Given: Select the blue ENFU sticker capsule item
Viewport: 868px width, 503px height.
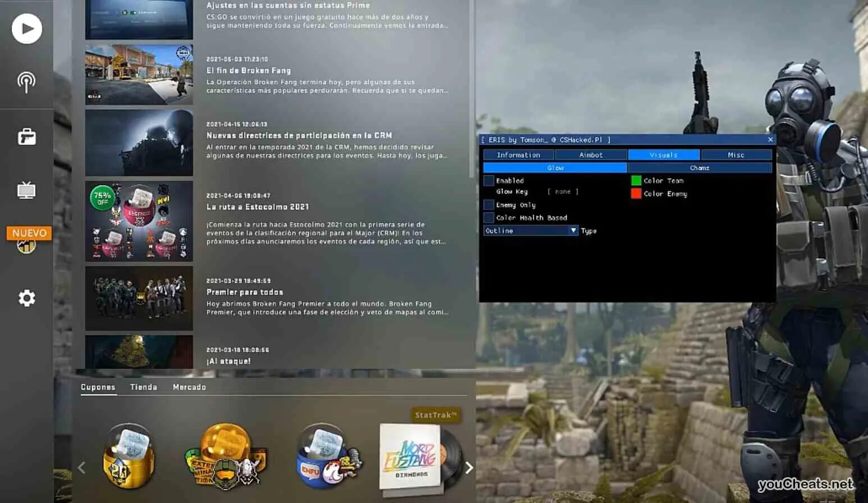Looking at the screenshot, I should click(329, 456).
